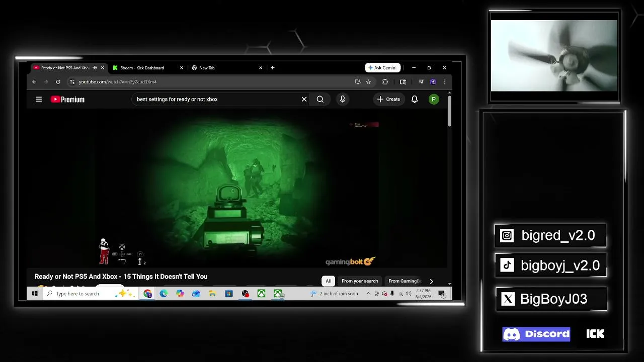Click the Discord badge in overlay
The image size is (644, 362).
pos(536,334)
